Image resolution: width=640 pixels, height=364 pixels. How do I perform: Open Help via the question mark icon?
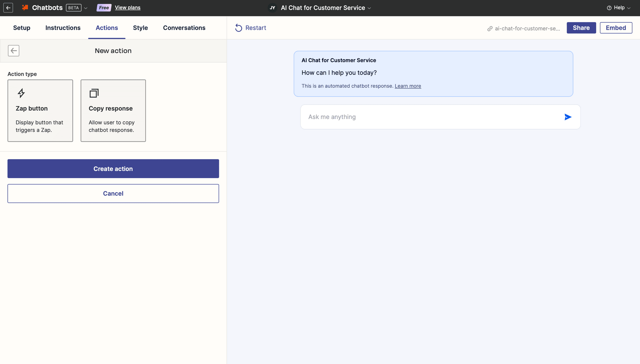click(x=609, y=8)
